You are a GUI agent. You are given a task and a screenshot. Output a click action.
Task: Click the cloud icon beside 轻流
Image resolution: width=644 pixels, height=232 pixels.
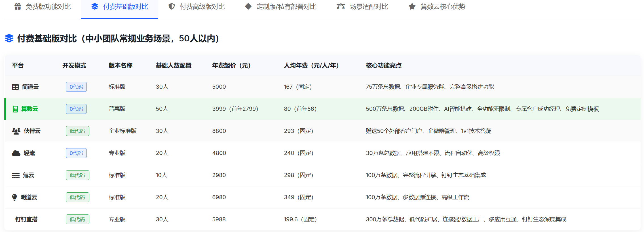16,153
